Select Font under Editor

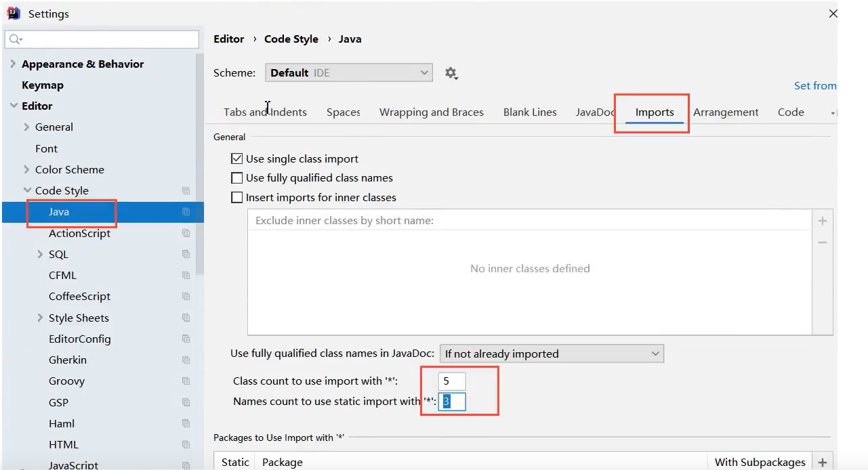46,149
